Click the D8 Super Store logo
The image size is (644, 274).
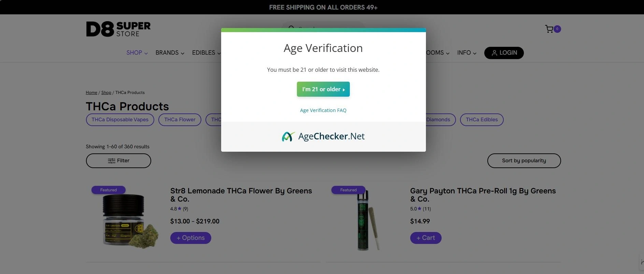tap(118, 29)
